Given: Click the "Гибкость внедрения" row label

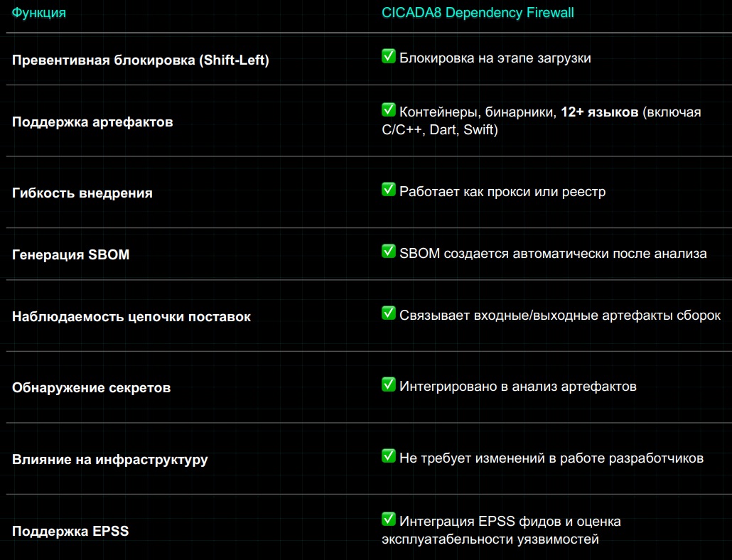Looking at the screenshot, I should click(x=82, y=193).
